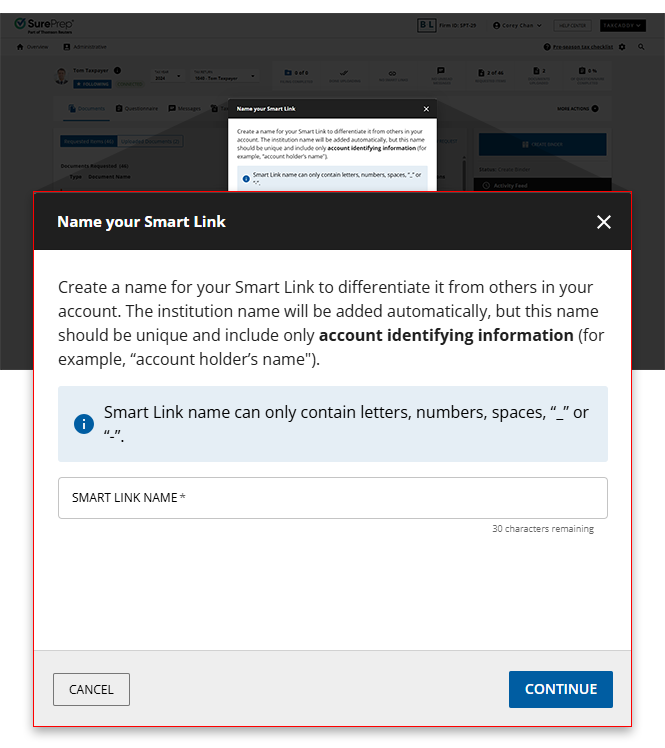Select the Uploaded Documents (2) tab
The height and width of the screenshot is (748, 665).
pos(150,141)
